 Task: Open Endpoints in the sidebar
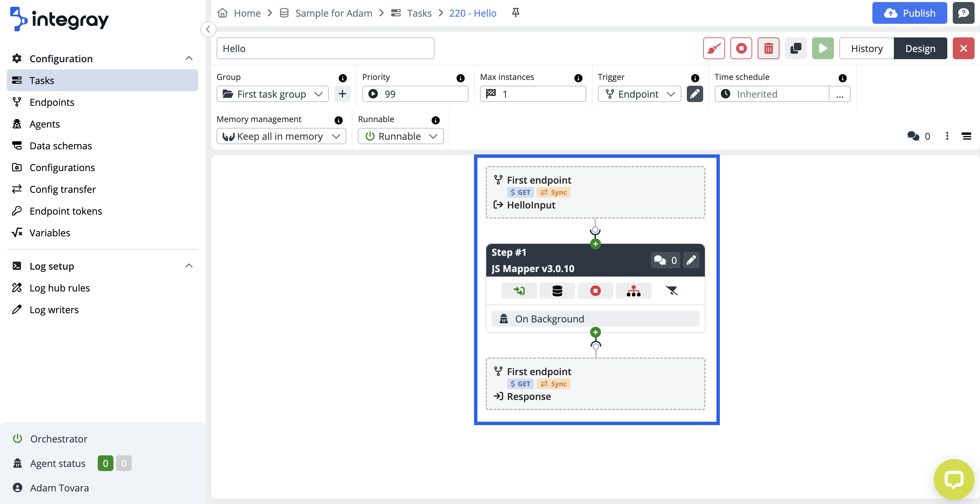click(x=52, y=102)
